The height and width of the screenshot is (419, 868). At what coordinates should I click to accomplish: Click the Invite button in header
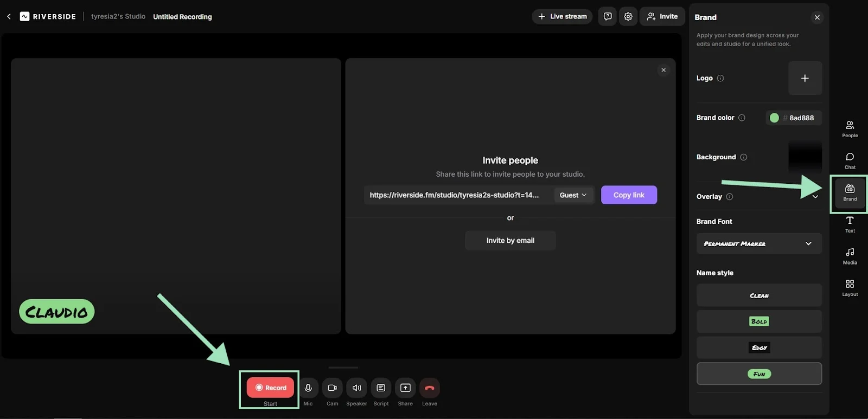click(x=662, y=16)
